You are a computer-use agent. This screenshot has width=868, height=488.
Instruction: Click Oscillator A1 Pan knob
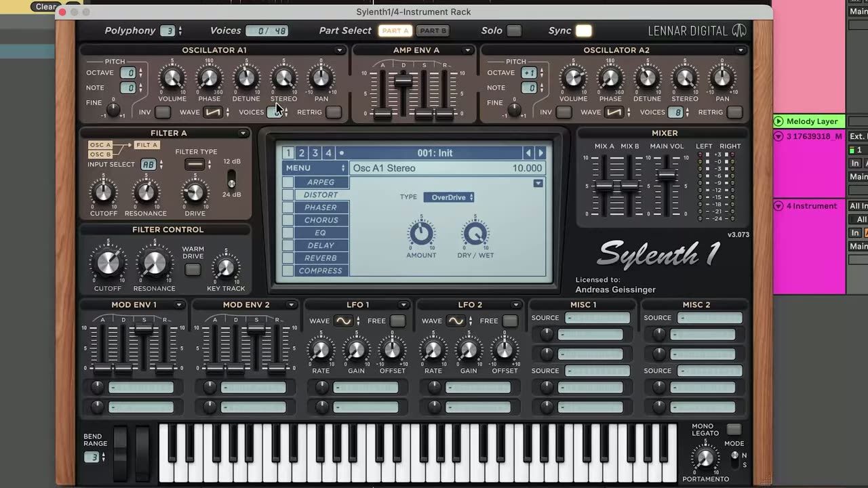pyautogui.click(x=321, y=79)
